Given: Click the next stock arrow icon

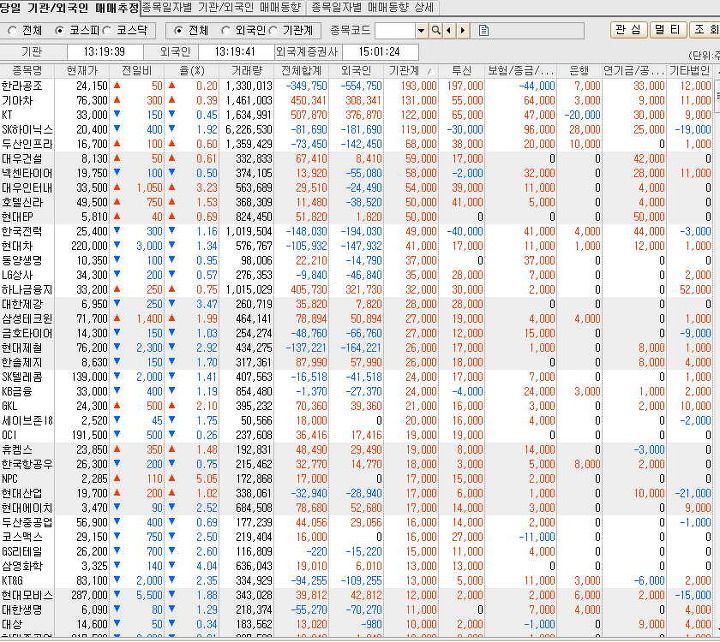Looking at the screenshot, I should click(x=463, y=31).
